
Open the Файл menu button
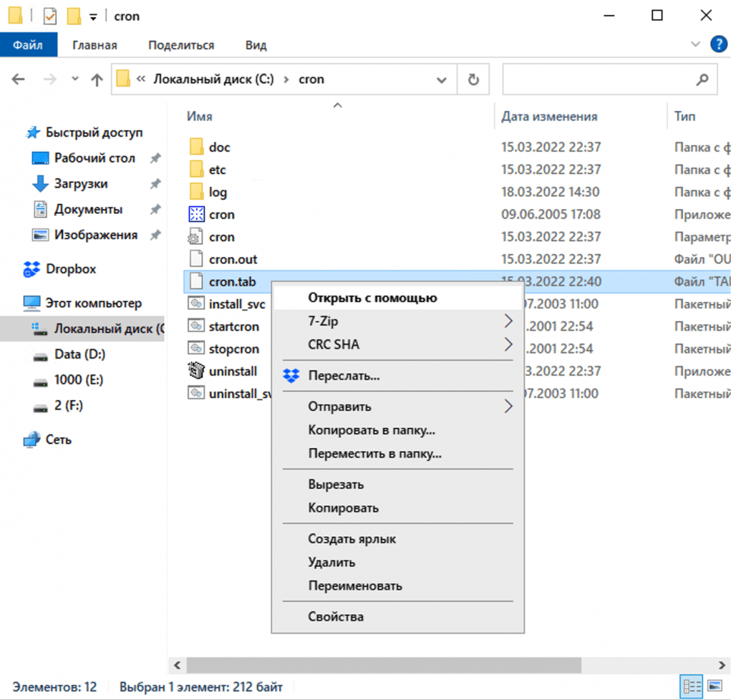pyautogui.click(x=28, y=45)
